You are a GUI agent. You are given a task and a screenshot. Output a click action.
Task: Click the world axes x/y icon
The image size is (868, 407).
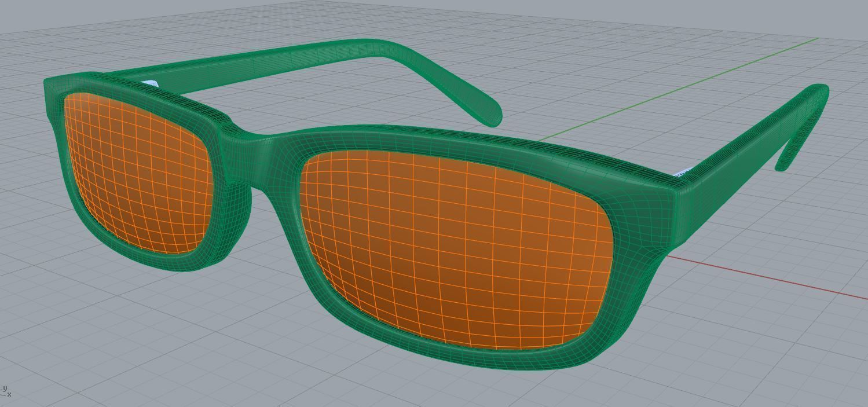click(x=6, y=391)
